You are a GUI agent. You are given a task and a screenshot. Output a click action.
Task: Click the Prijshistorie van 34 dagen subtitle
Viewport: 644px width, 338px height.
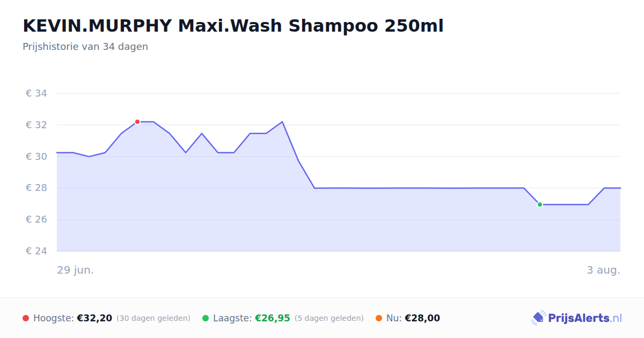[x=85, y=47]
